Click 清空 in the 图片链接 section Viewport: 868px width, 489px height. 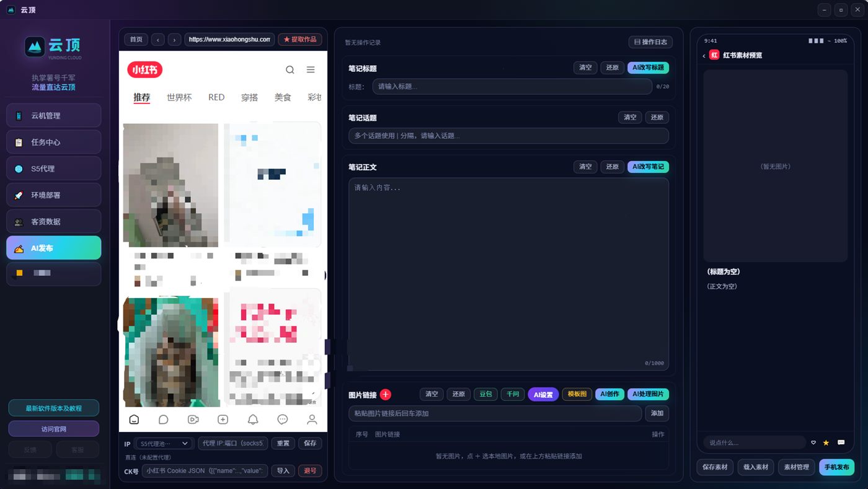coord(432,394)
